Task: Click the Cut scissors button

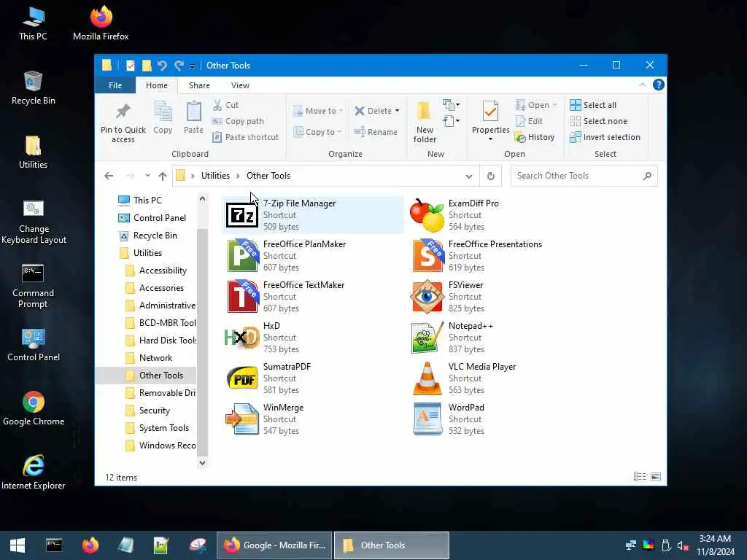Action: point(225,105)
